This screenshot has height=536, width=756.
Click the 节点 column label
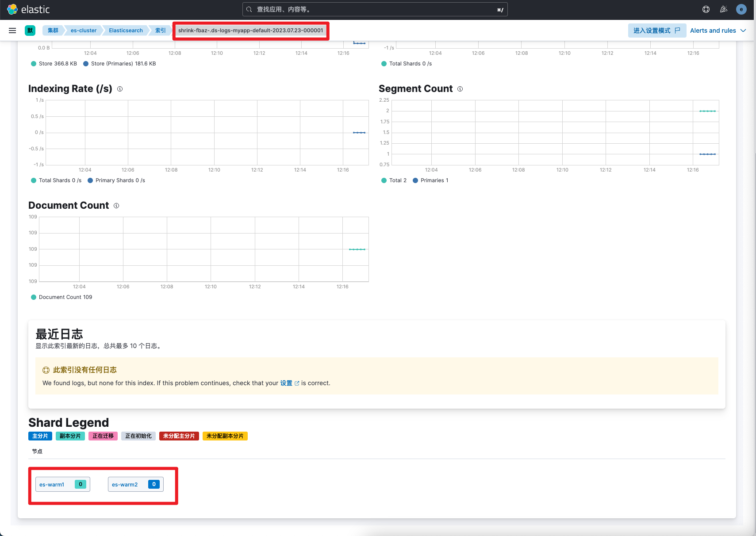tap(37, 452)
